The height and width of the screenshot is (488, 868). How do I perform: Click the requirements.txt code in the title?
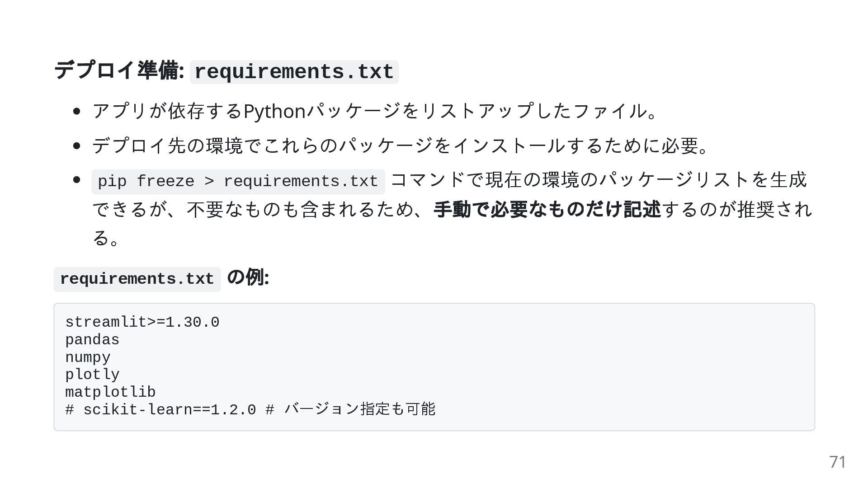(294, 72)
